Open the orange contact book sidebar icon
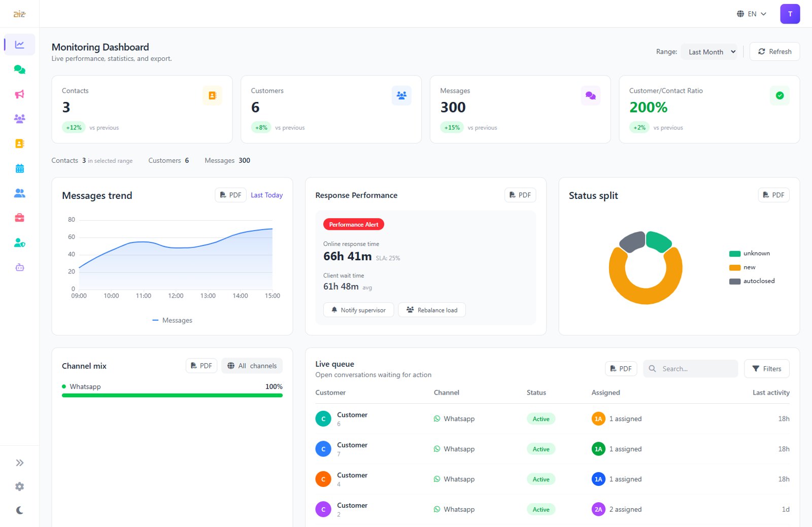The image size is (812, 527). pyautogui.click(x=19, y=144)
